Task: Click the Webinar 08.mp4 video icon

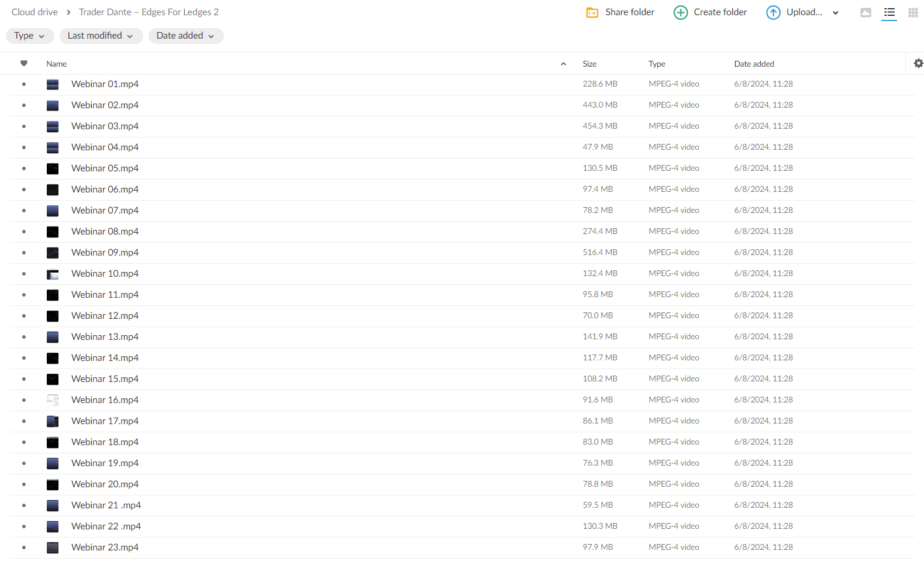Action: (x=53, y=232)
